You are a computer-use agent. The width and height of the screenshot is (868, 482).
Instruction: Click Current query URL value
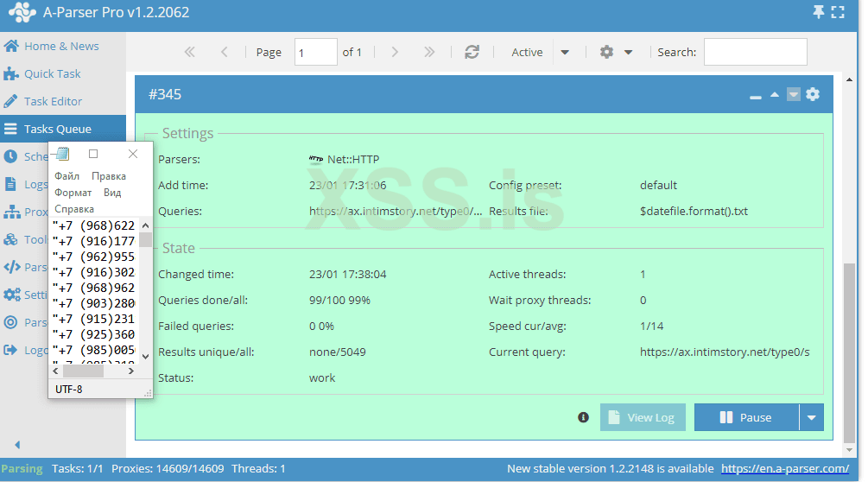(x=725, y=352)
